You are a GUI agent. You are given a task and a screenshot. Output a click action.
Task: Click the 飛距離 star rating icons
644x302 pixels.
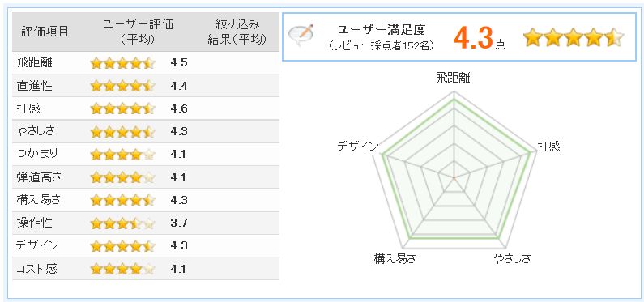[123, 64]
